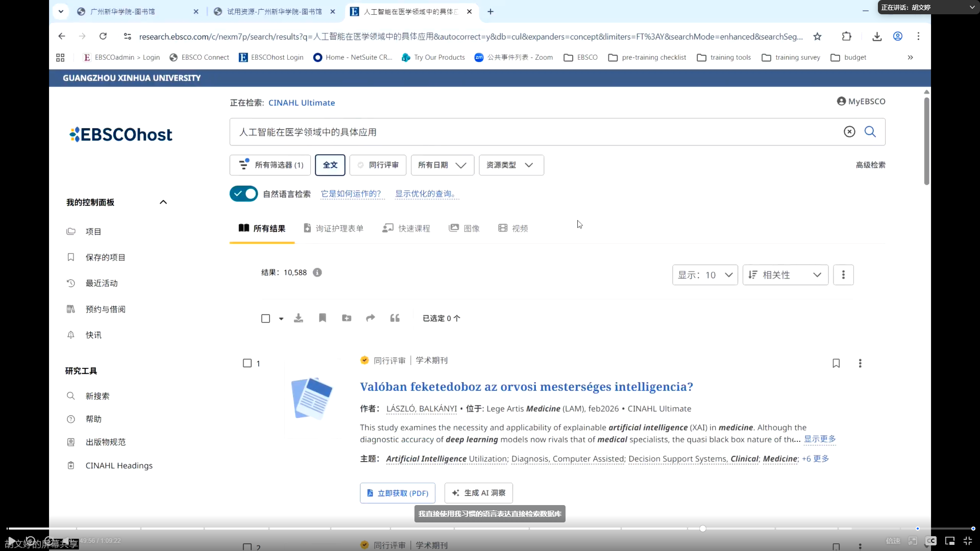
Task: Toggle the natural language search switch
Action: [x=244, y=194]
